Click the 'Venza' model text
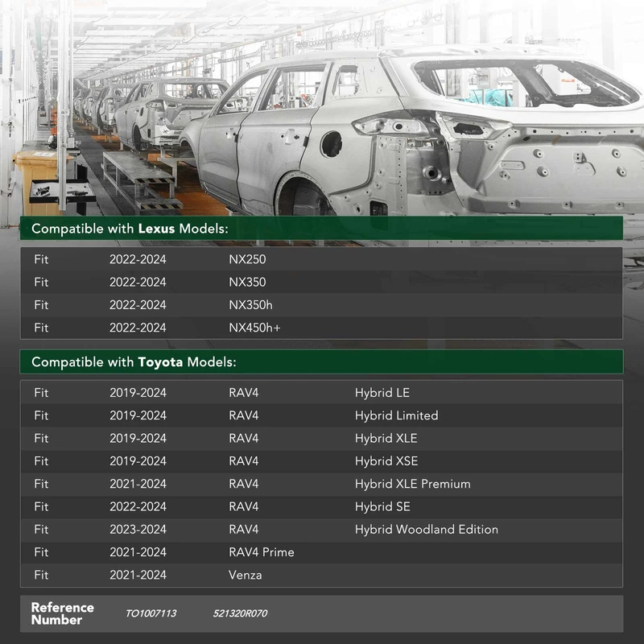The width and height of the screenshot is (644, 644). click(x=246, y=575)
